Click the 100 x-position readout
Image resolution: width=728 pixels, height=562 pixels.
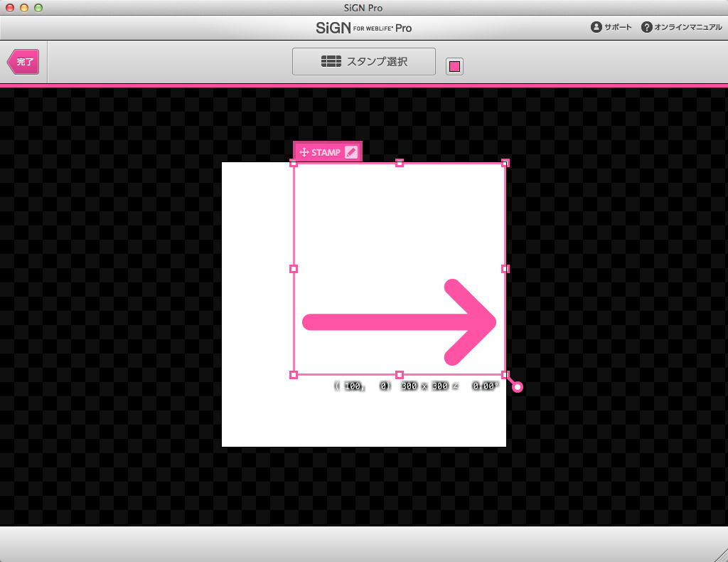click(353, 386)
